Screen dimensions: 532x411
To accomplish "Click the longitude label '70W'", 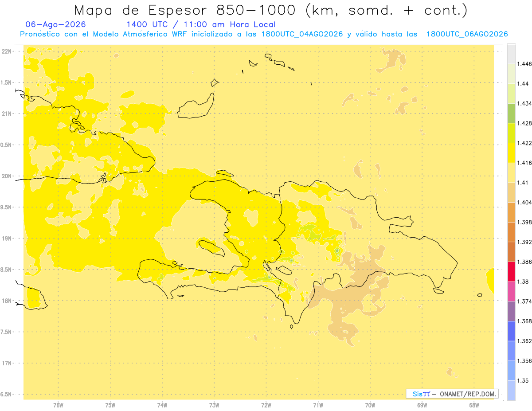I will click(370, 405).
